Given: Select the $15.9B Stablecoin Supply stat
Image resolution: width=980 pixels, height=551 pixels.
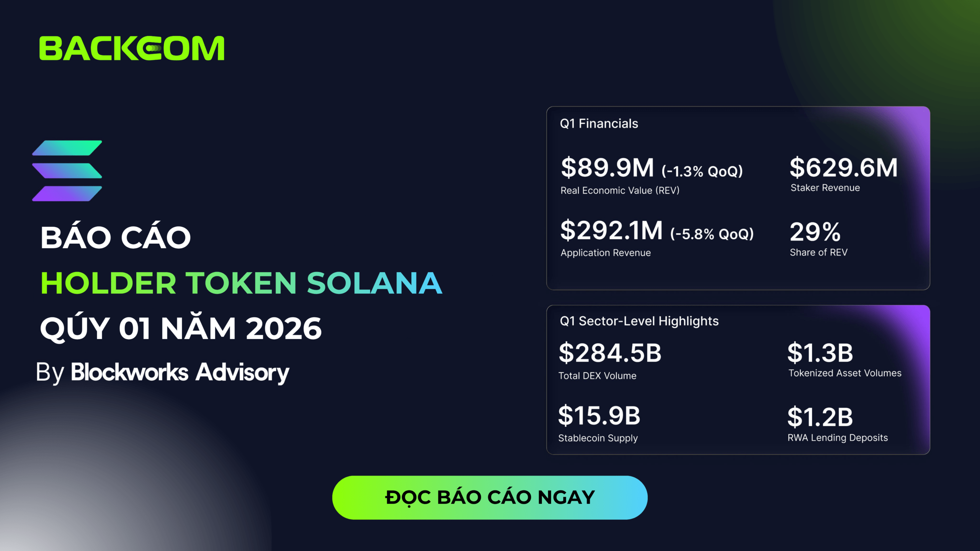Looking at the screenshot, I should pos(599,416).
